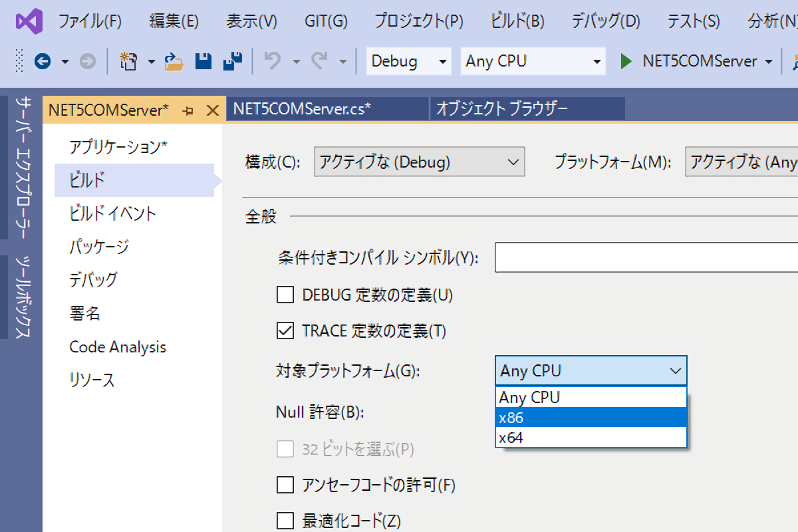The image size is (798, 532).
Task: Click the 条件付きコンパイル シンボル text field
Action: (x=645, y=258)
